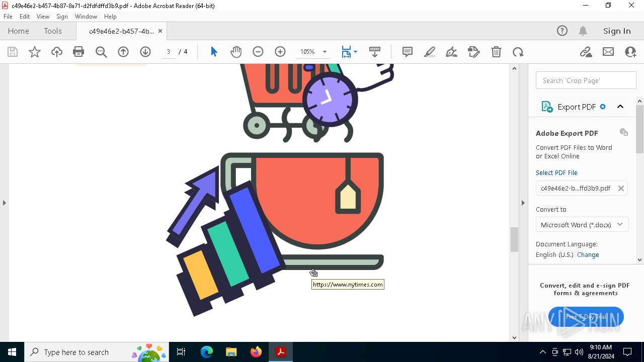
Task: Print the document
Action: (x=78, y=52)
